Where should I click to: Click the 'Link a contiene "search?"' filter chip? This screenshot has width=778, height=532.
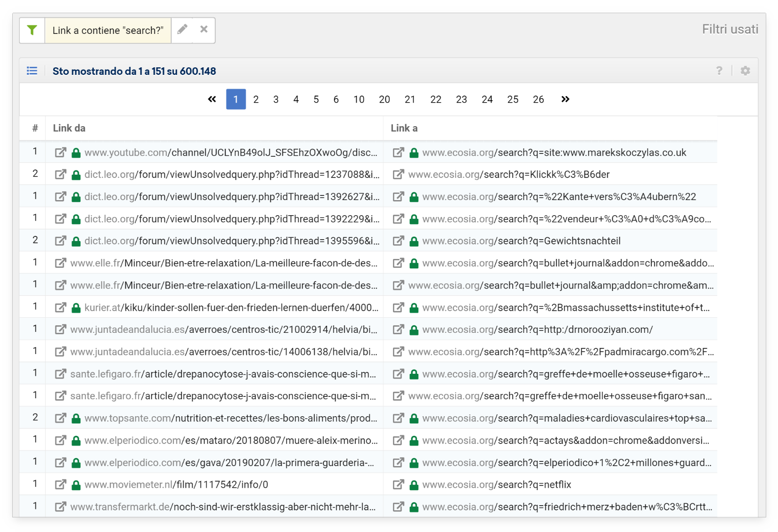coord(108,30)
